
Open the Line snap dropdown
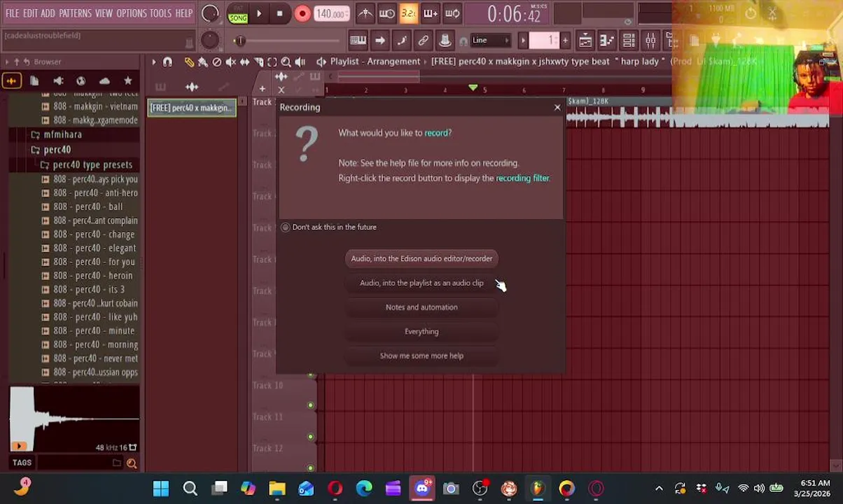point(489,41)
